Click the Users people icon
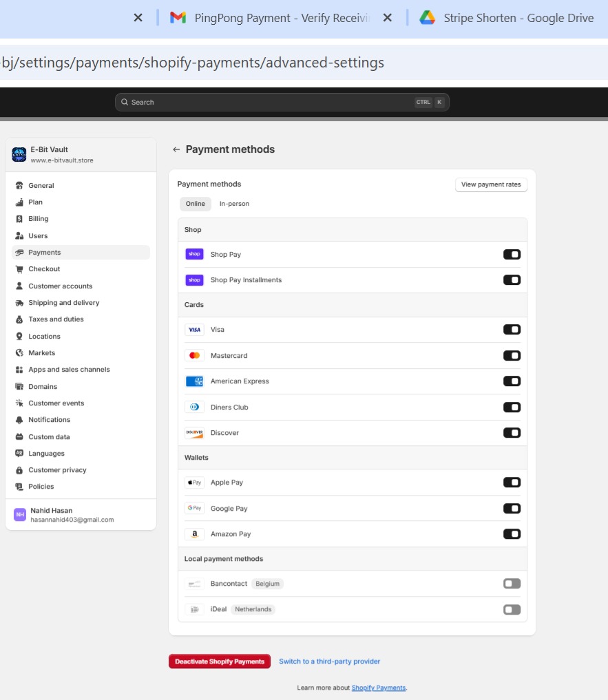The width and height of the screenshot is (608, 700). (x=19, y=235)
